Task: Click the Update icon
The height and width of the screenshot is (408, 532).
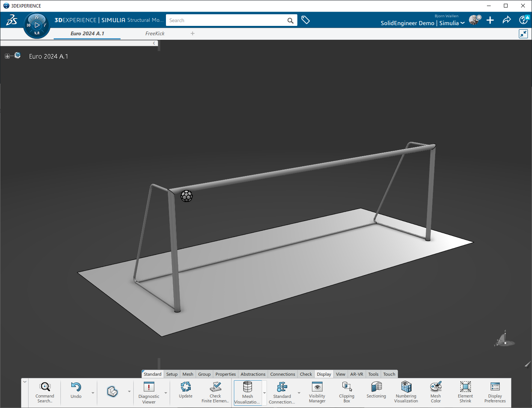Action: tap(185, 390)
